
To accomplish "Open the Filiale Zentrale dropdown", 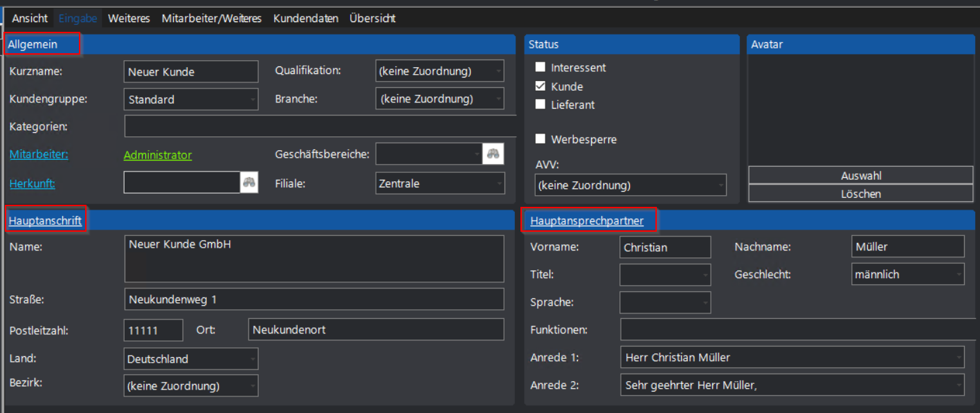I will pyautogui.click(x=440, y=183).
